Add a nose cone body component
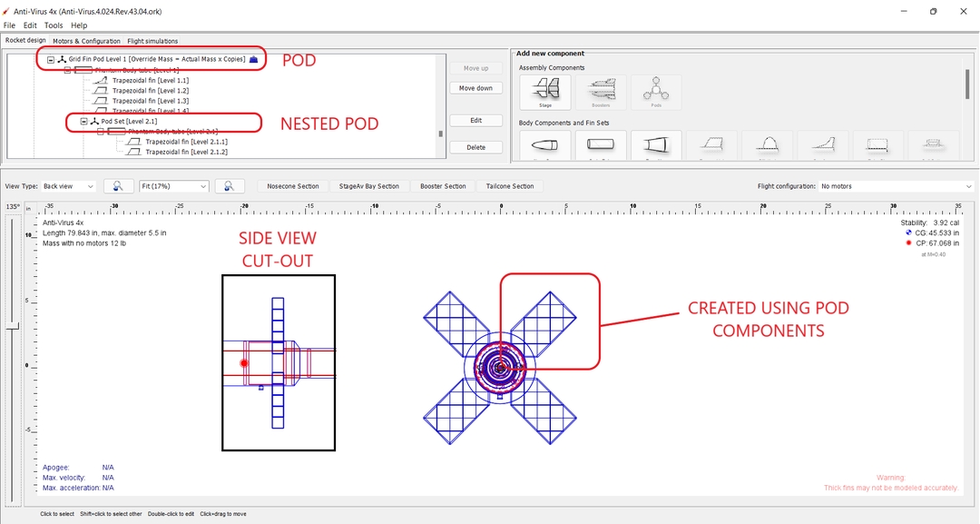The width and height of the screenshot is (980, 524). pyautogui.click(x=545, y=145)
